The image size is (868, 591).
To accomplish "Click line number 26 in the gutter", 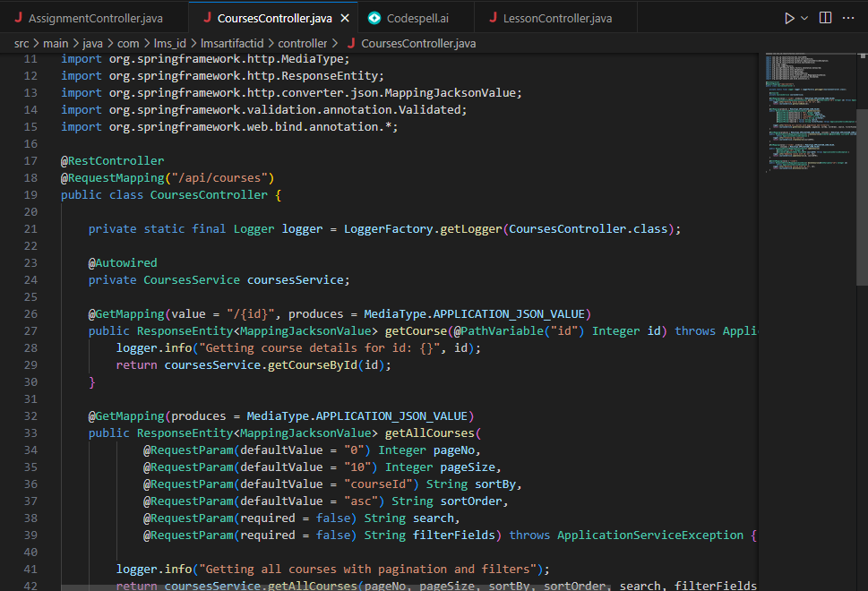I will (x=30, y=313).
